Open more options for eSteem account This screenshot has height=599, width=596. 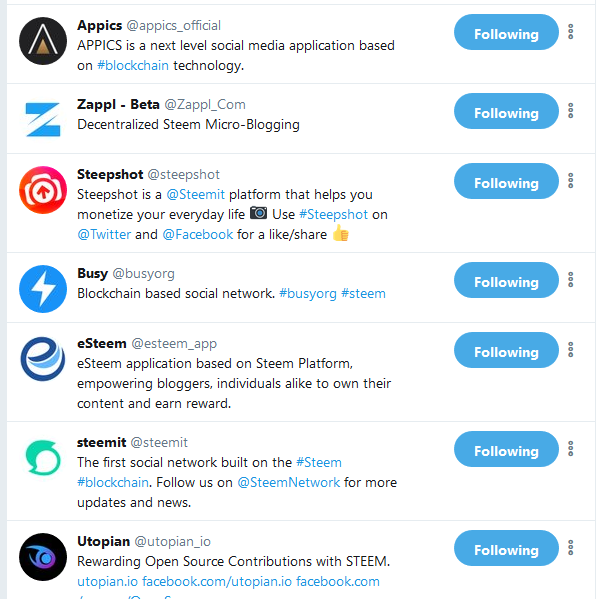coord(570,350)
